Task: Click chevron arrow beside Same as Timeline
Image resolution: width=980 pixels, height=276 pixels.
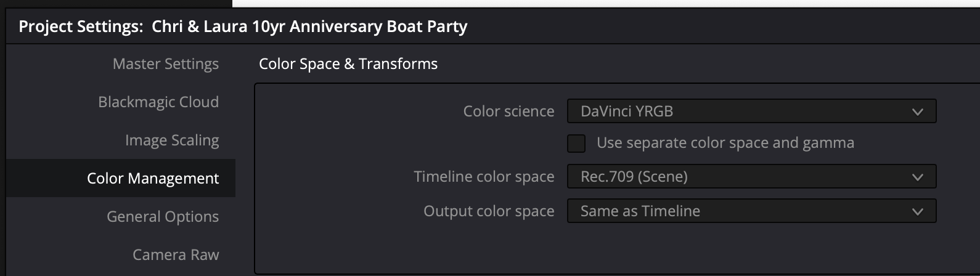Action: click(x=917, y=212)
